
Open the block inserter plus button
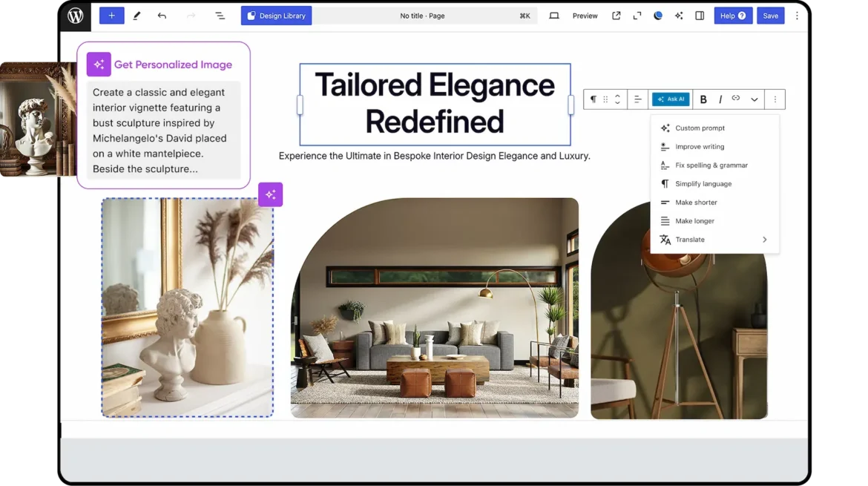click(111, 16)
